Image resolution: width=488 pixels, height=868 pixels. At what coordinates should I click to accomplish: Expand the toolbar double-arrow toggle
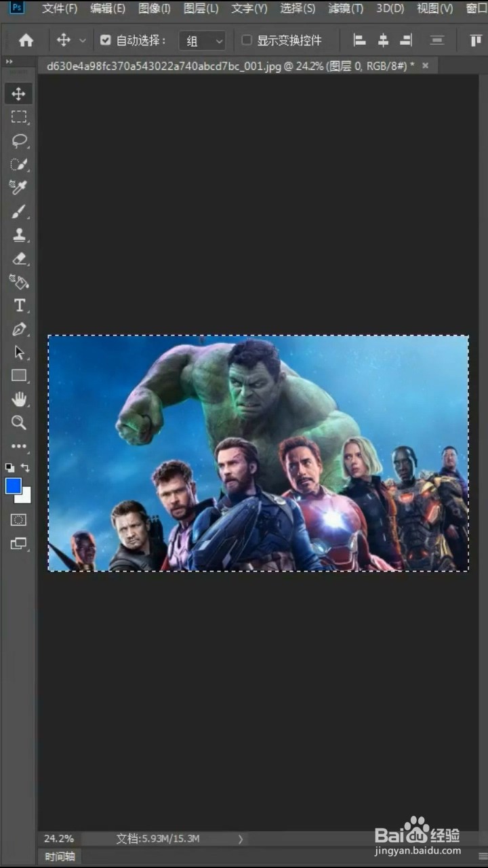click(x=9, y=62)
